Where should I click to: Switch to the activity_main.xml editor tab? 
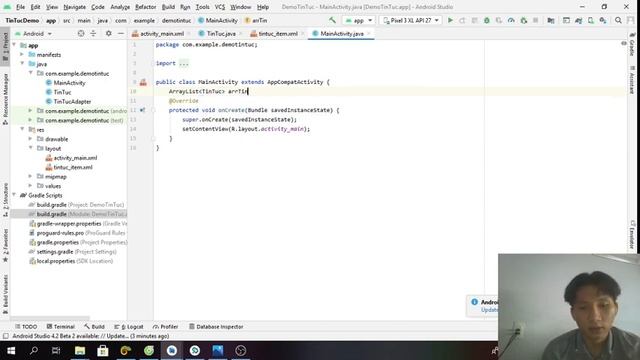(x=161, y=33)
